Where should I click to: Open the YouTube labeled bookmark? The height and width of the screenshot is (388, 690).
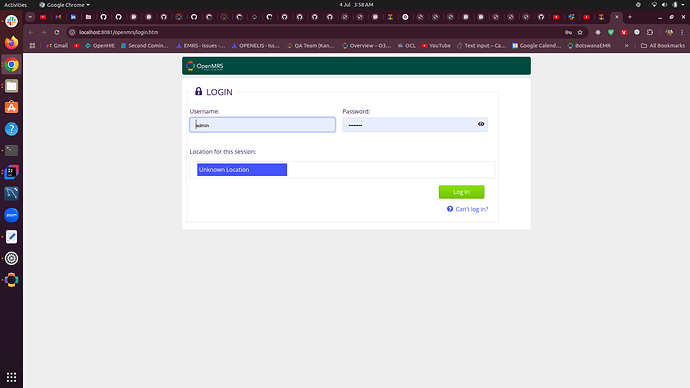pyautogui.click(x=436, y=45)
